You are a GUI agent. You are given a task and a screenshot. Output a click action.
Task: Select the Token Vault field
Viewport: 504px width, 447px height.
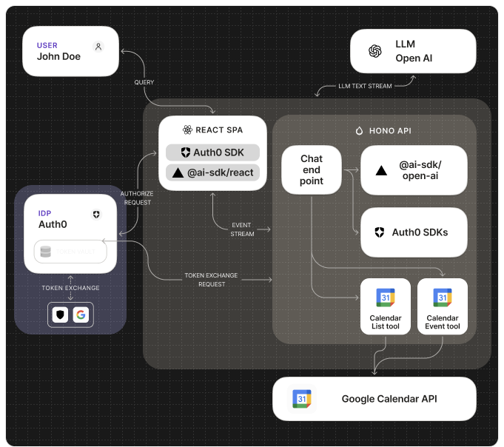tap(70, 252)
